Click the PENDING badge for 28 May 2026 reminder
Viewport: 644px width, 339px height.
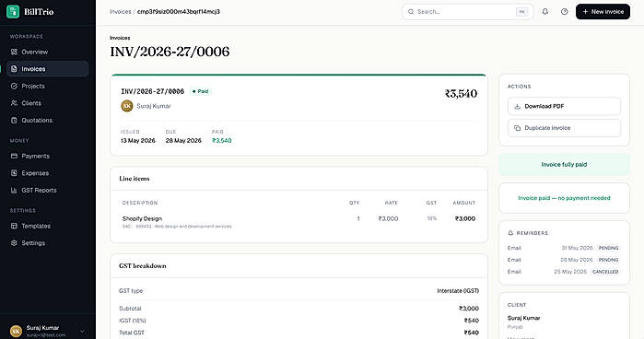[x=608, y=260]
